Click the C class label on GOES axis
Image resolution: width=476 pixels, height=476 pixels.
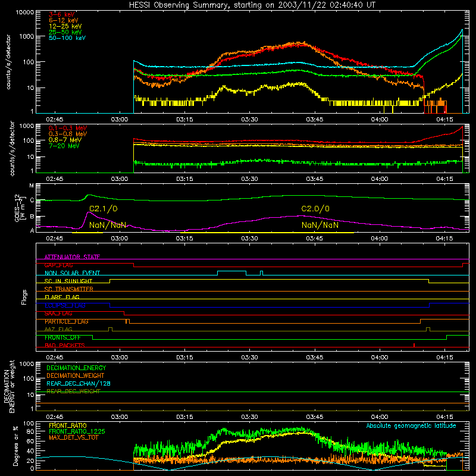[32, 200]
